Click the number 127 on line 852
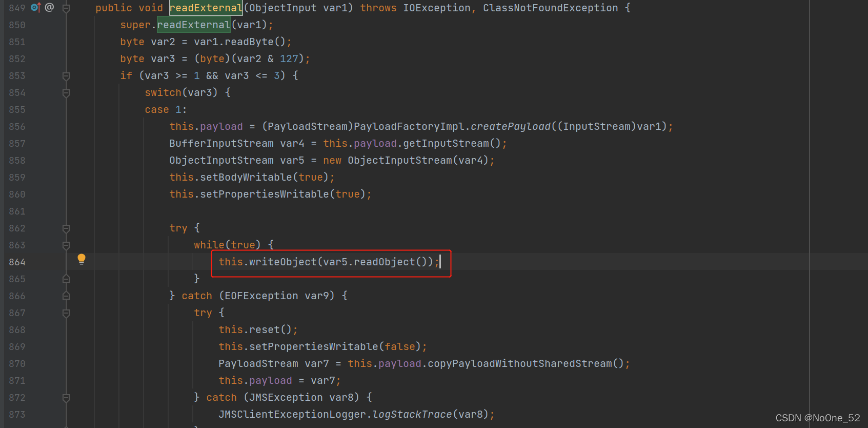Image resolution: width=868 pixels, height=428 pixels. pyautogui.click(x=289, y=59)
